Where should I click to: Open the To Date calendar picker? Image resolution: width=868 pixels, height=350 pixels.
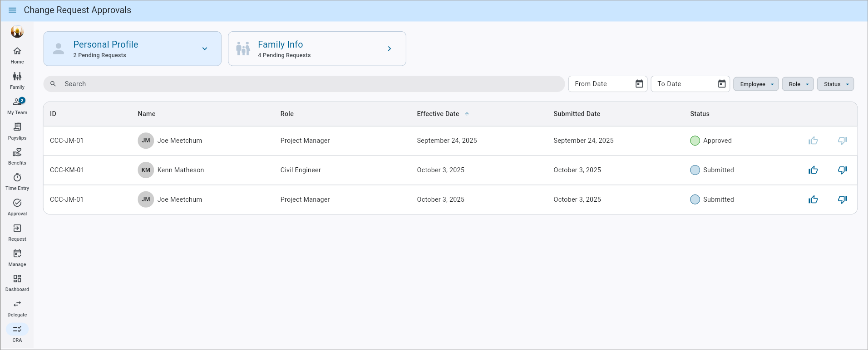[721, 84]
